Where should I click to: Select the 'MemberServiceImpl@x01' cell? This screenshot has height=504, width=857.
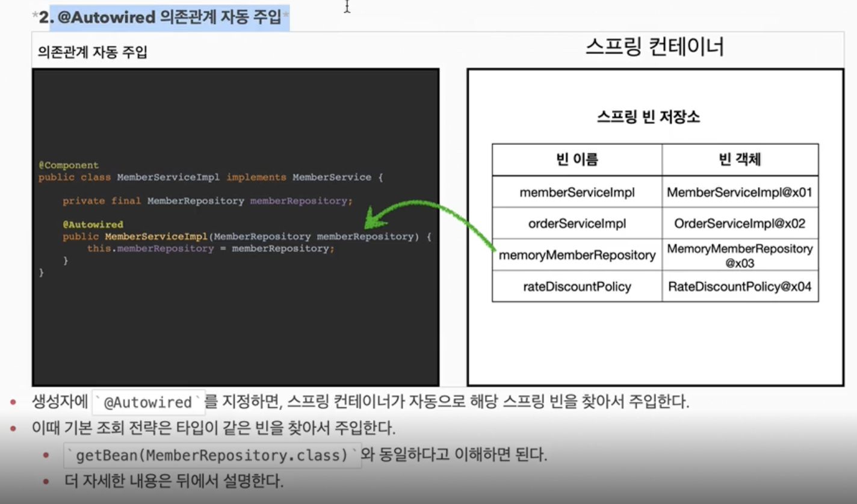pos(740,192)
